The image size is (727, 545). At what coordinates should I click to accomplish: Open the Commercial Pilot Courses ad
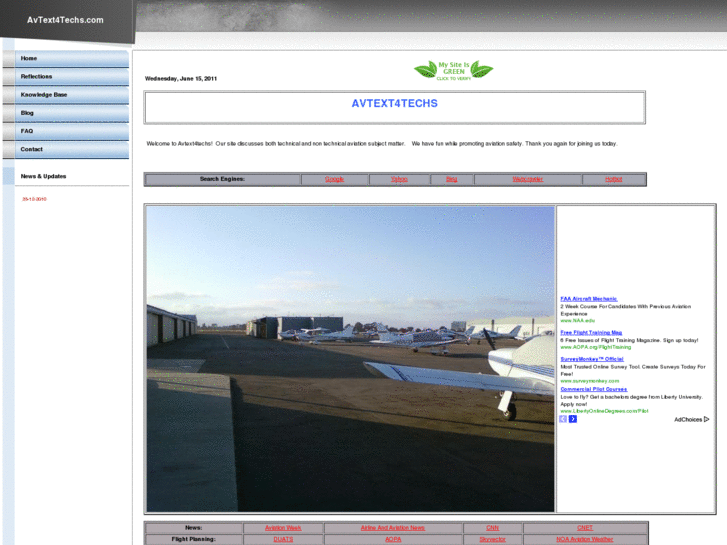(593, 389)
